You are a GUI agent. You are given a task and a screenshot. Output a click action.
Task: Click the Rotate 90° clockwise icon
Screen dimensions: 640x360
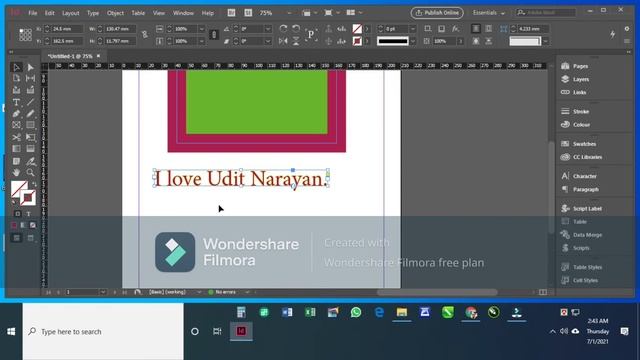pyautogui.click(x=283, y=29)
